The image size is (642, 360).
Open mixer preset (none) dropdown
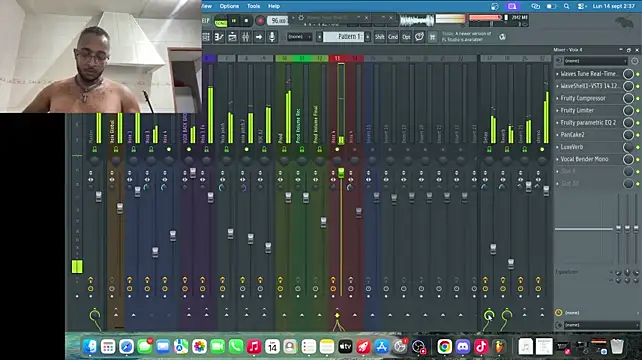pyautogui.click(x=595, y=61)
